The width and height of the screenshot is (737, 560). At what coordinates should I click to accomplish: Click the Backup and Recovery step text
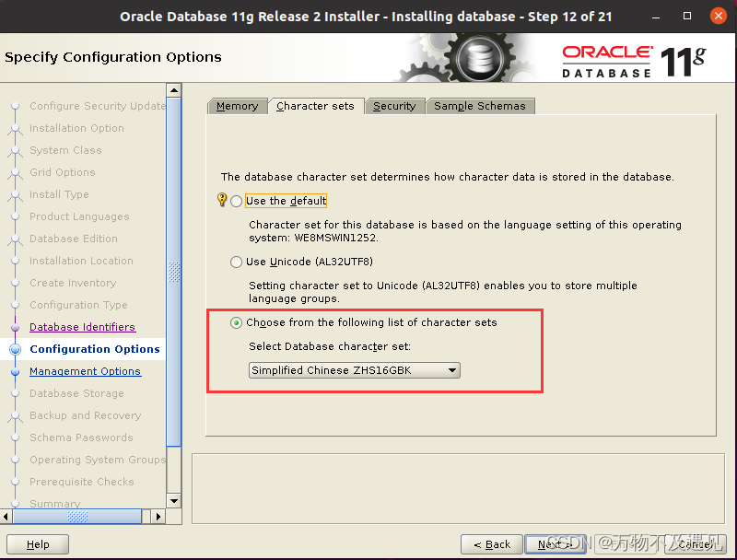coord(85,415)
